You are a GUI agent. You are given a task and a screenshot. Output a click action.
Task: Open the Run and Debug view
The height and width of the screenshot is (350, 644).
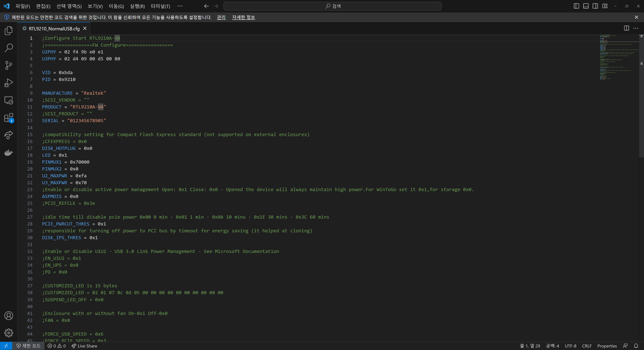pyautogui.click(x=9, y=83)
